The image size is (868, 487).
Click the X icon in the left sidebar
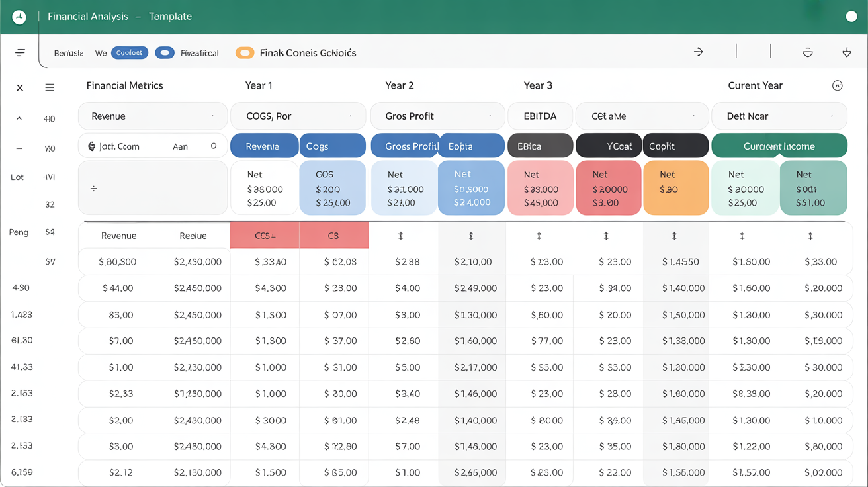19,87
